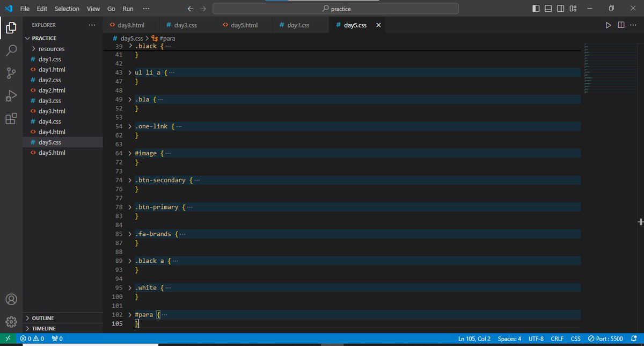The image size is (644, 346).
Task: Change UTF-8 encoding in status bar
Action: point(536,339)
